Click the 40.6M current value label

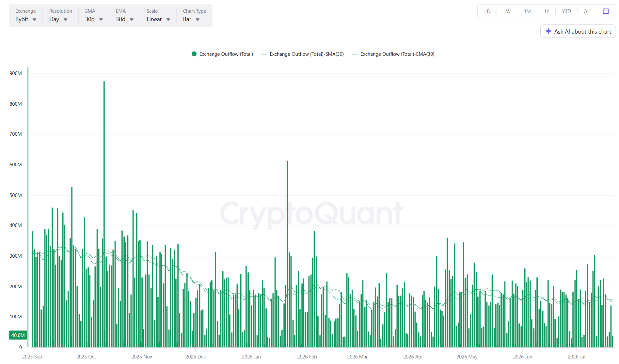pyautogui.click(x=18, y=335)
